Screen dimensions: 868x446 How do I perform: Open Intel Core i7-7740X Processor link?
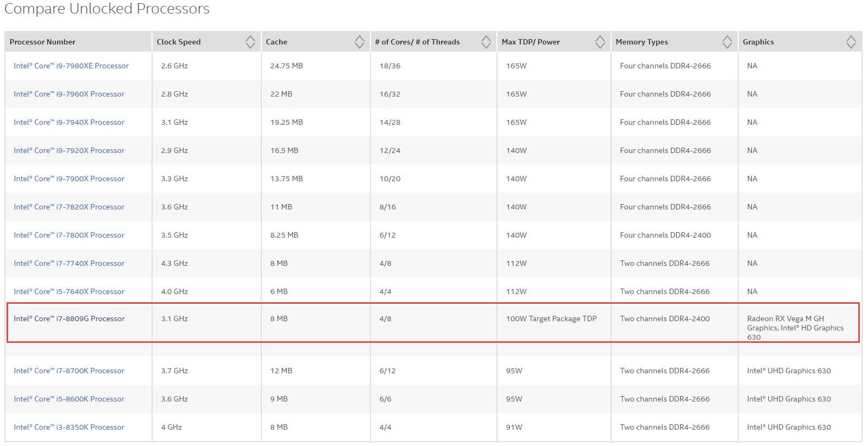click(69, 263)
